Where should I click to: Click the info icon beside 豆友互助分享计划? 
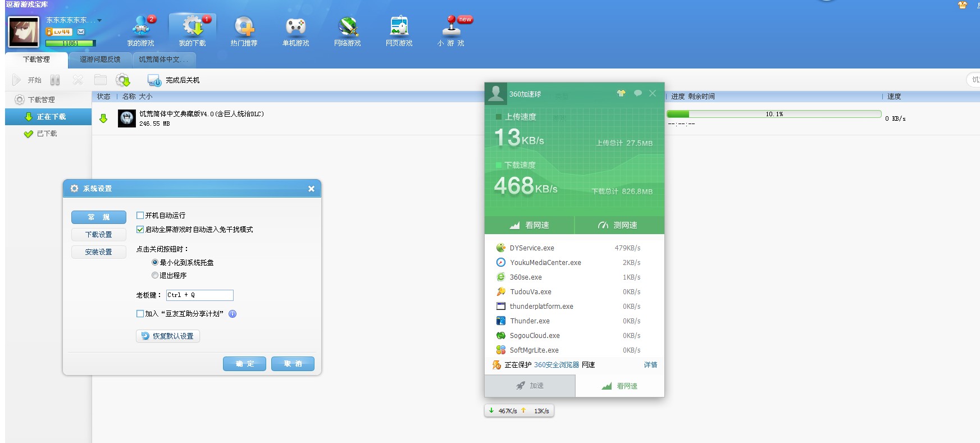coord(233,314)
